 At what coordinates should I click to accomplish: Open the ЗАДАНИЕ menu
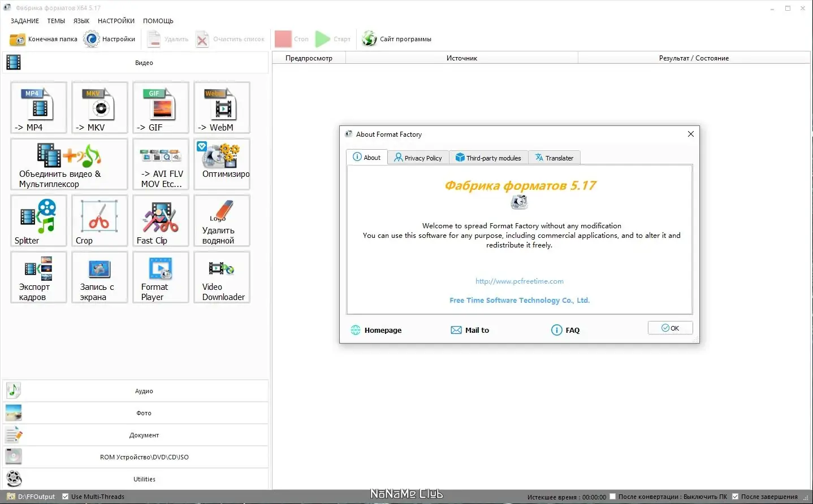click(x=25, y=21)
